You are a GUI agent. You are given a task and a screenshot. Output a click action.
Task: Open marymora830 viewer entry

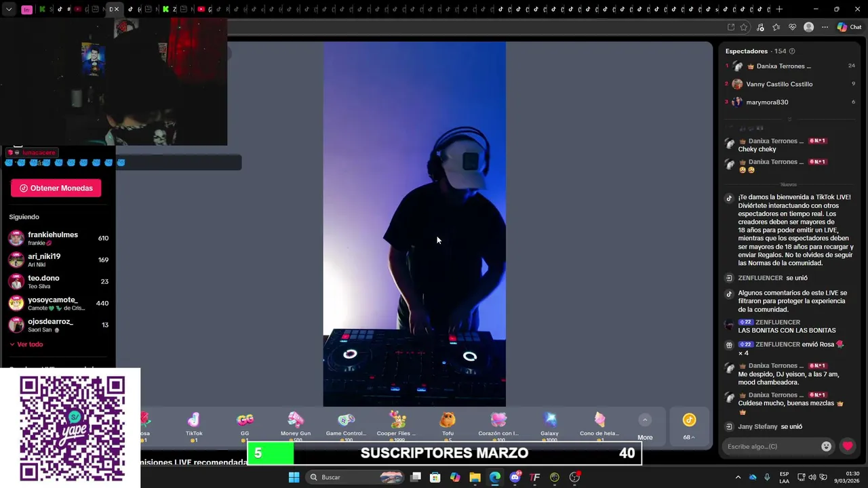pyautogui.click(x=790, y=102)
